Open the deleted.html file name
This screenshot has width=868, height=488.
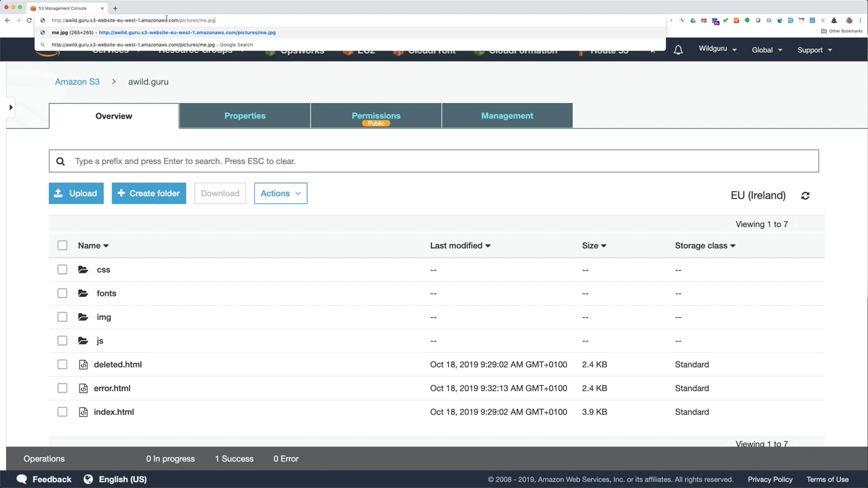pos(118,365)
